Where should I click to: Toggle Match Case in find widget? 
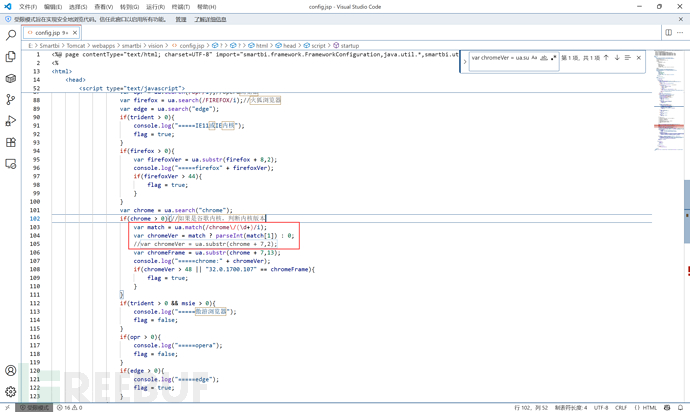pyautogui.click(x=534, y=58)
